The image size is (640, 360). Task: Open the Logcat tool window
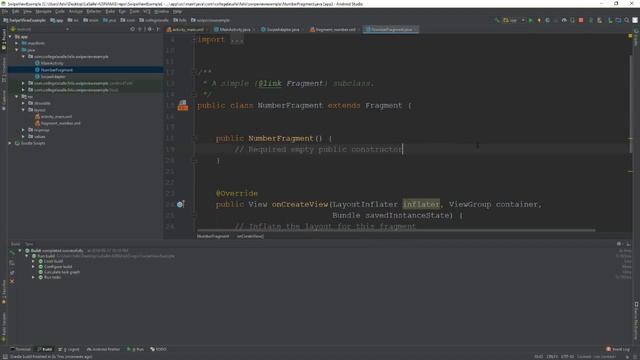click(69, 349)
